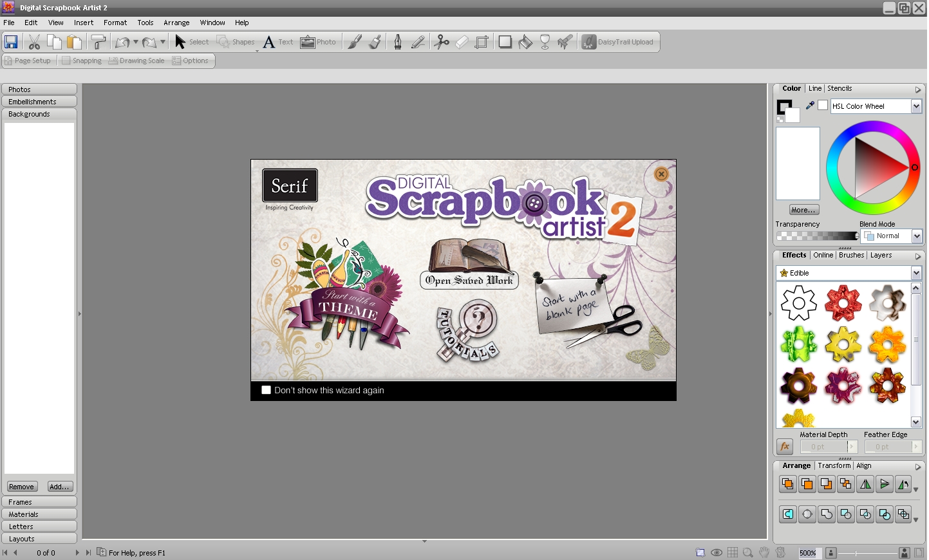Click the Save disk icon in toolbar
The width and height of the screenshot is (929, 560).
[11, 42]
